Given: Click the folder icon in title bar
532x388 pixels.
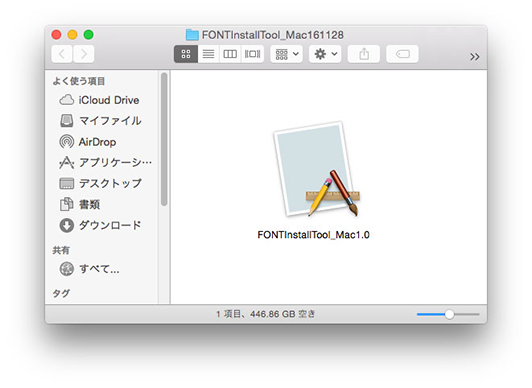Looking at the screenshot, I should point(192,35).
